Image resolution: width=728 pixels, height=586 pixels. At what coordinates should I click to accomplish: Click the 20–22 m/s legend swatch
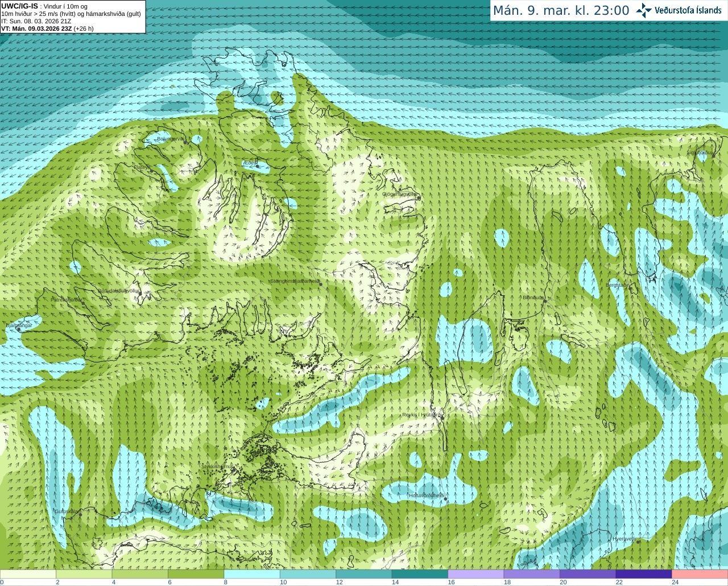click(588, 574)
